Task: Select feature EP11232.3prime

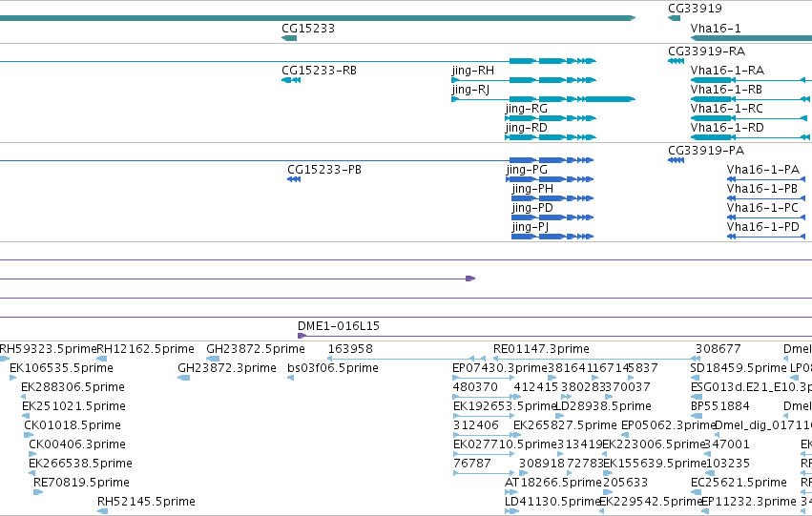Action: [748, 502]
